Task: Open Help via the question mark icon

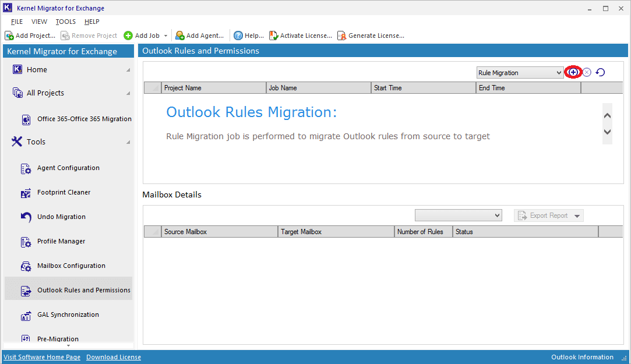Action: click(238, 36)
